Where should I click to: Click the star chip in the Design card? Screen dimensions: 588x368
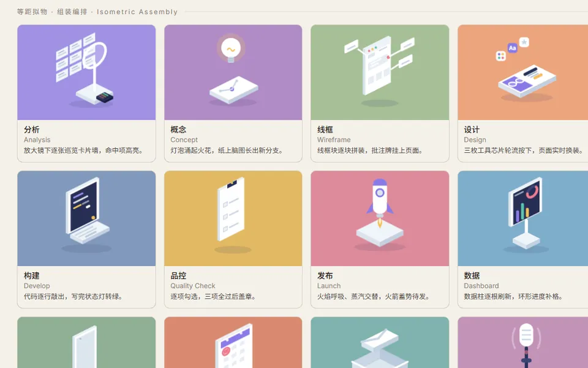pyautogui.click(x=524, y=42)
